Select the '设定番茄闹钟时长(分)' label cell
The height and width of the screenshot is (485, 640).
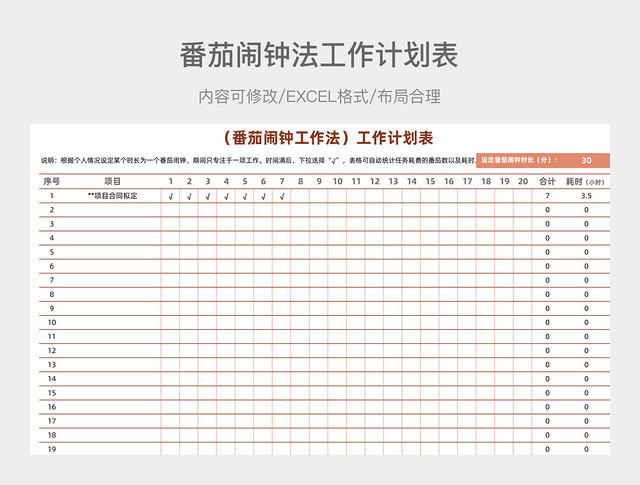520,160
